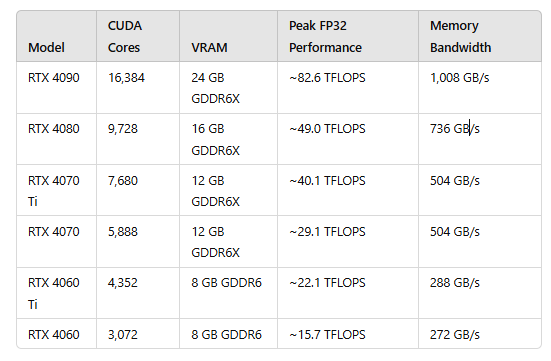The width and height of the screenshot is (551, 361).
Task: Click the 16,384 CUDA cores value
Action: pos(126,78)
